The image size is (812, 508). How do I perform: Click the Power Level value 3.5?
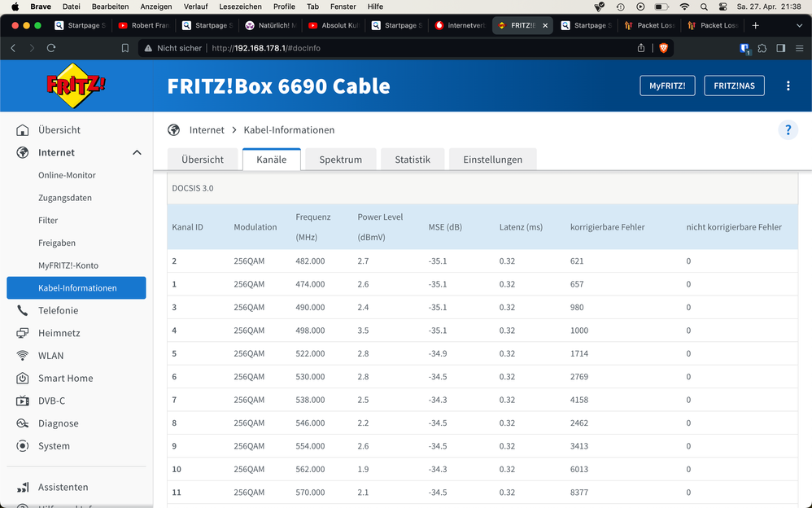[363, 331]
